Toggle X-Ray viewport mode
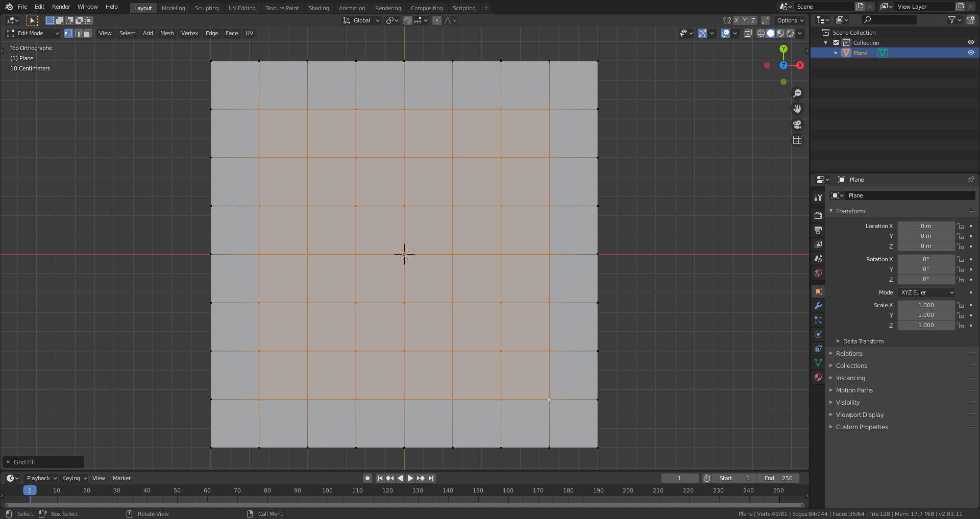980x519 pixels. (x=748, y=33)
